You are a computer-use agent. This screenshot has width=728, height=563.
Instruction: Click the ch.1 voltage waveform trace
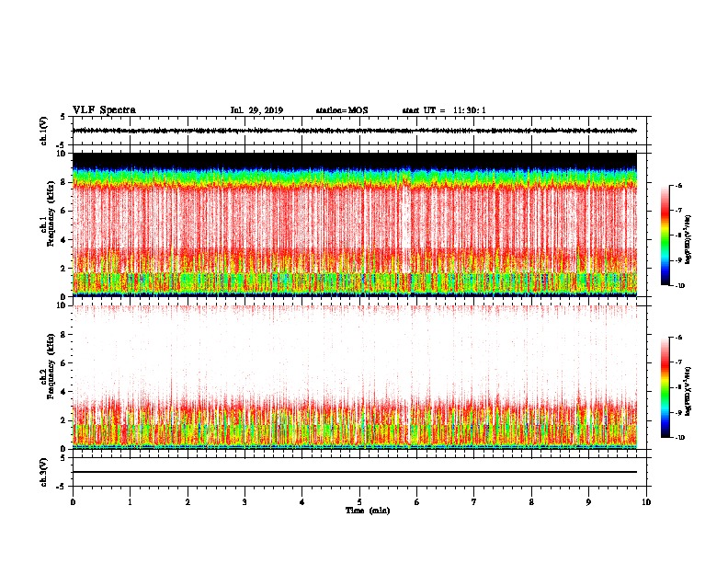pos(354,131)
